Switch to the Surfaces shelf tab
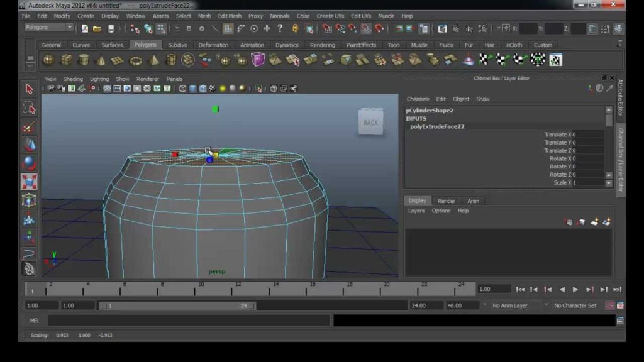This screenshot has height=362, width=644. 112,45
